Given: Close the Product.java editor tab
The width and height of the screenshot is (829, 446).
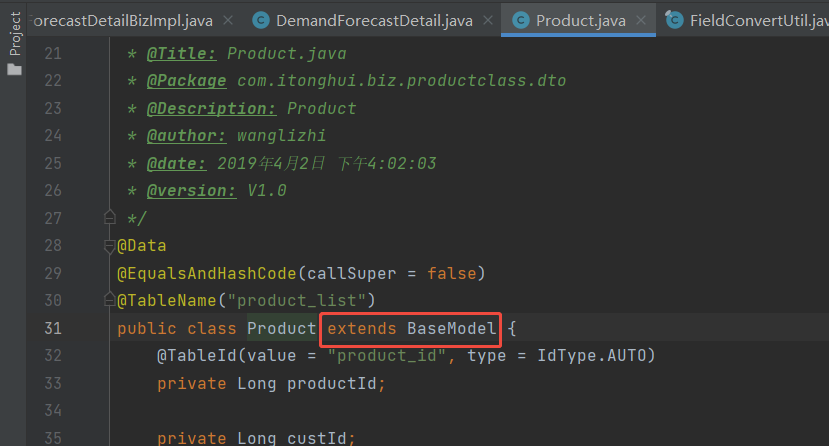Looking at the screenshot, I should point(641,21).
